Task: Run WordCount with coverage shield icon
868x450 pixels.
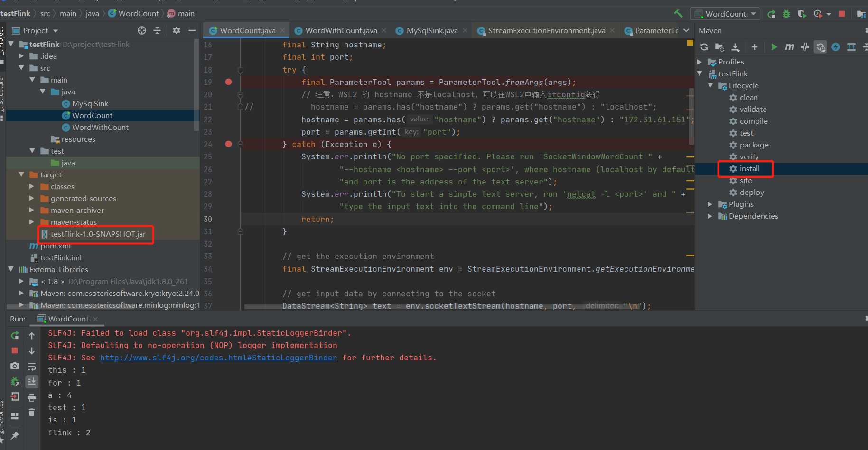Action: [802, 14]
